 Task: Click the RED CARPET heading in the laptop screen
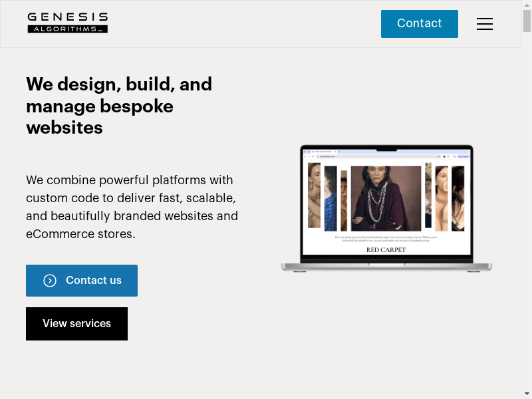point(386,250)
